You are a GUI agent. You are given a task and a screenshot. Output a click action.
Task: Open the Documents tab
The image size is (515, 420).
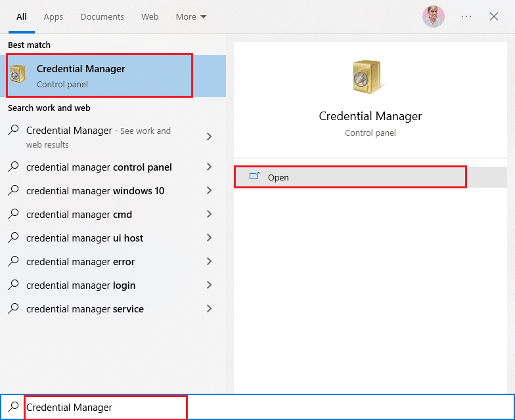pos(102,17)
